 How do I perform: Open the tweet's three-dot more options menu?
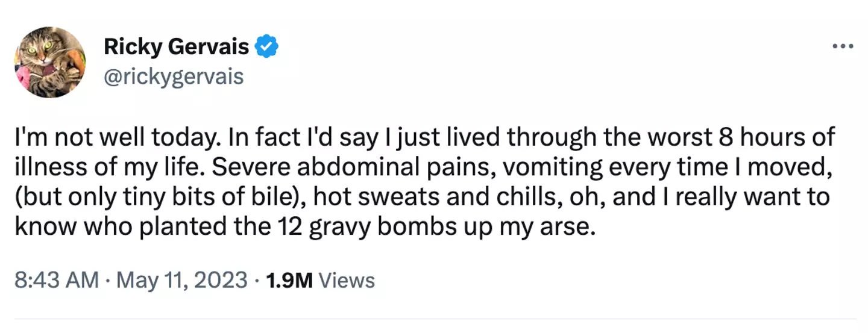pos(842,46)
